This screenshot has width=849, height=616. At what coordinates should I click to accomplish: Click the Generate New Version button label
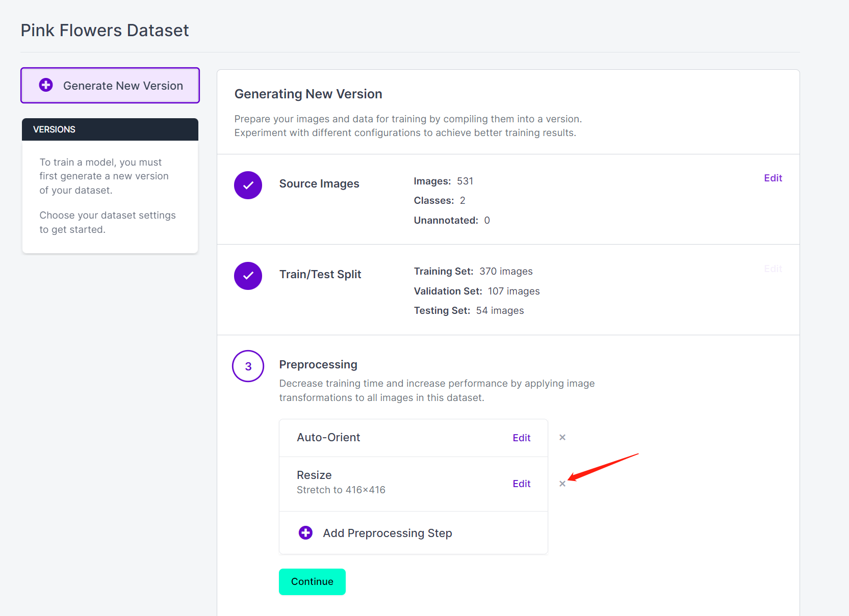point(123,86)
